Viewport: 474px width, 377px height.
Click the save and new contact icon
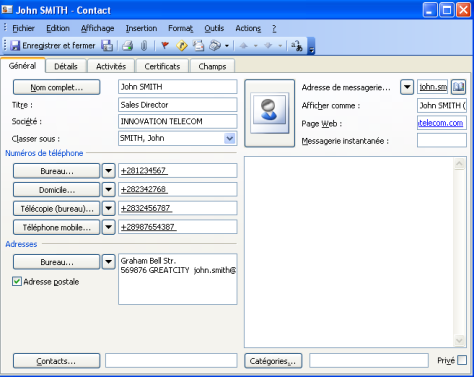coord(107,45)
